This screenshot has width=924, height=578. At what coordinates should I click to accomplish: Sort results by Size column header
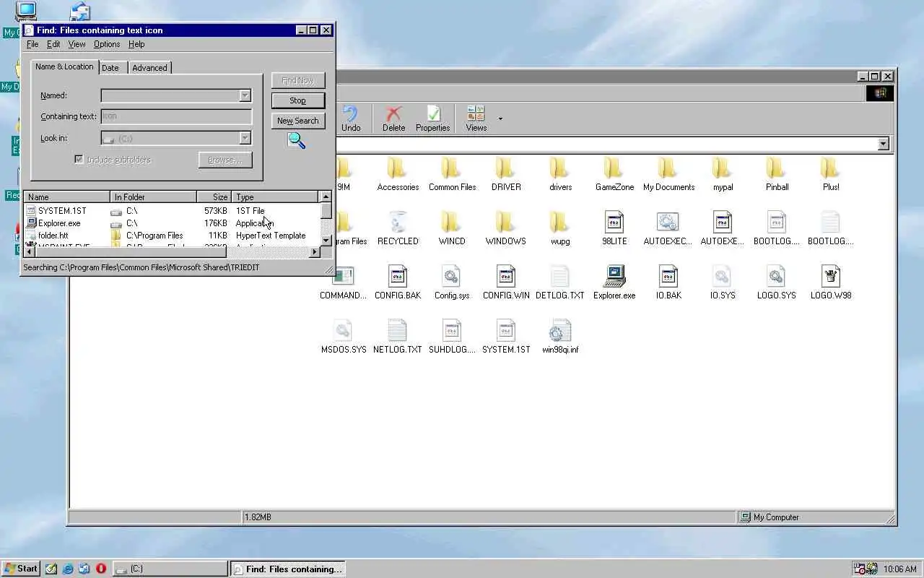click(x=214, y=197)
